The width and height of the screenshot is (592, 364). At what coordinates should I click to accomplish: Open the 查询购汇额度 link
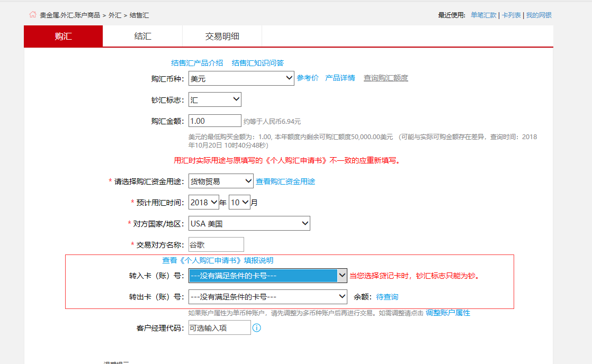coord(385,78)
